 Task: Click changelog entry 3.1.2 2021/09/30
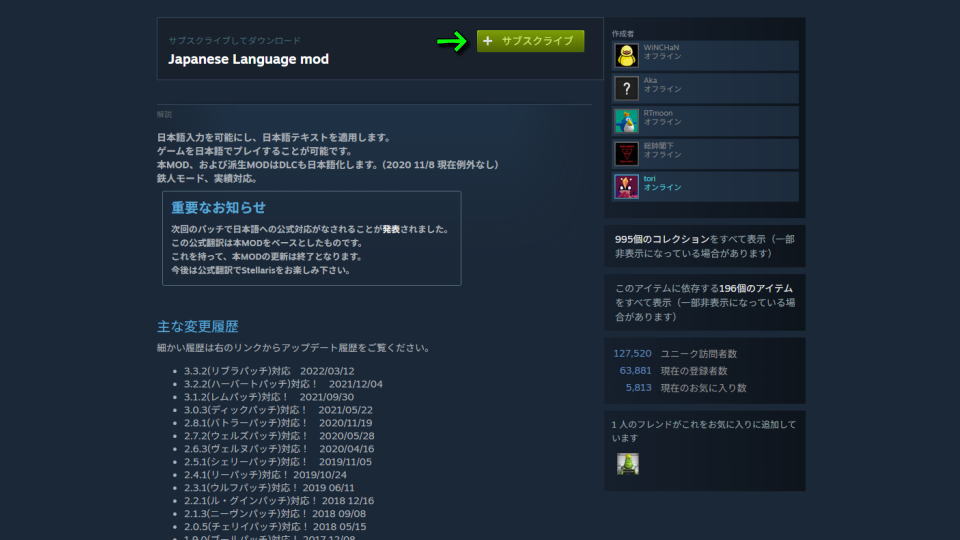[x=269, y=397]
